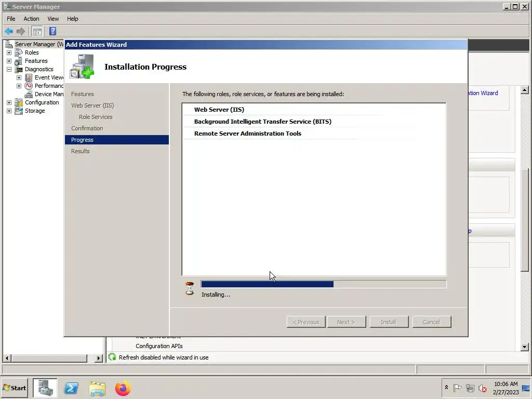This screenshot has width=532, height=399.
Task: Click the Forward arrow toolbar icon
Action: pos(21,32)
